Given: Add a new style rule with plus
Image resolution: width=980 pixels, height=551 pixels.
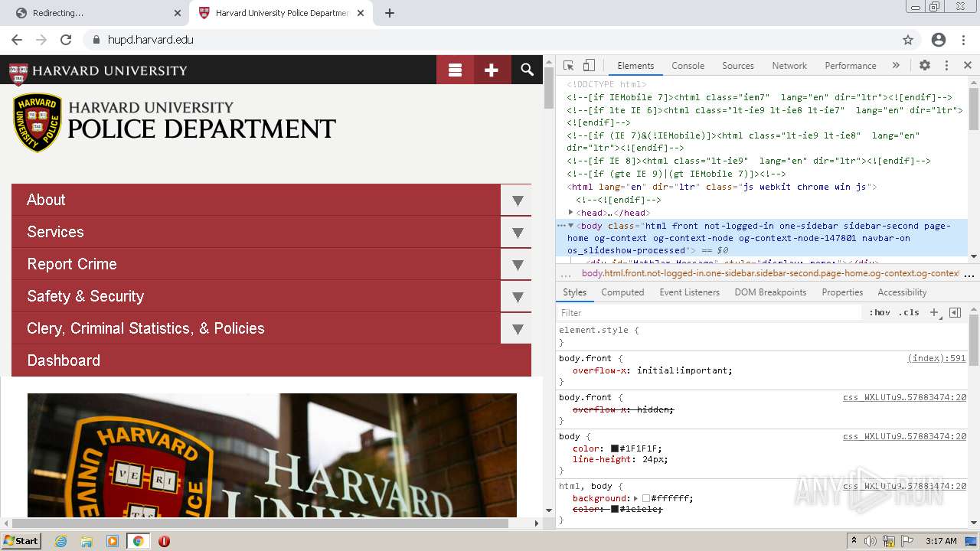Looking at the screenshot, I should tap(934, 312).
